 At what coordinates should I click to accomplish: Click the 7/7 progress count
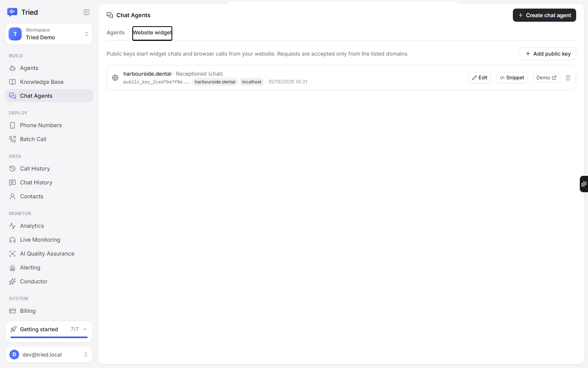[75, 329]
